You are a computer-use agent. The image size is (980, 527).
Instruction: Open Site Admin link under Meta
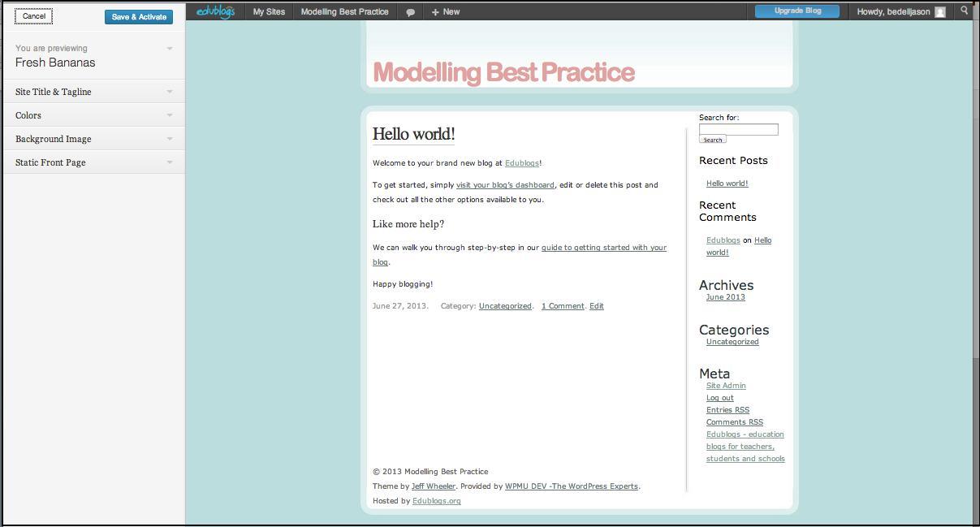[726, 386]
